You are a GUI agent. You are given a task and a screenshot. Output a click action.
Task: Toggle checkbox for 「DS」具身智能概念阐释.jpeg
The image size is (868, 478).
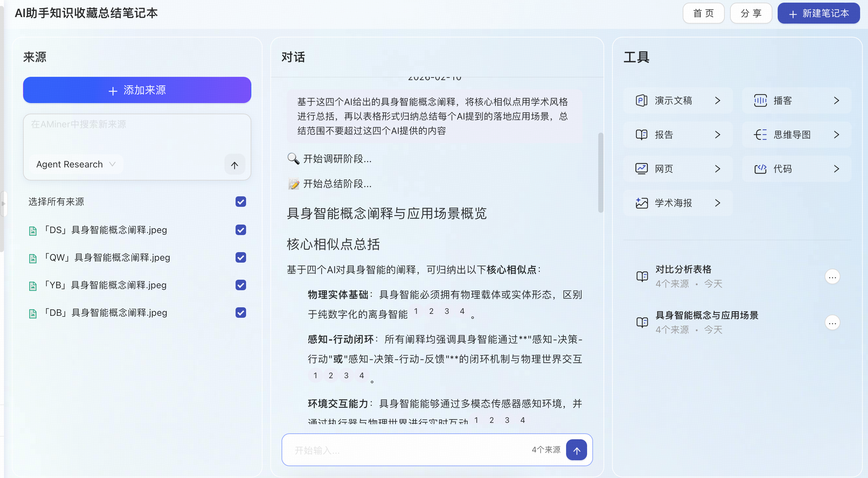(240, 230)
